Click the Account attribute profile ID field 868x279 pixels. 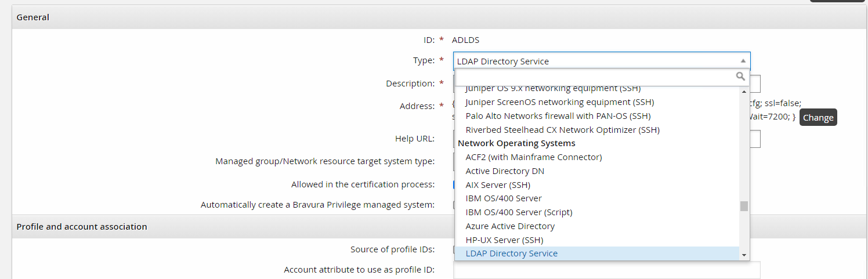tap(606, 270)
